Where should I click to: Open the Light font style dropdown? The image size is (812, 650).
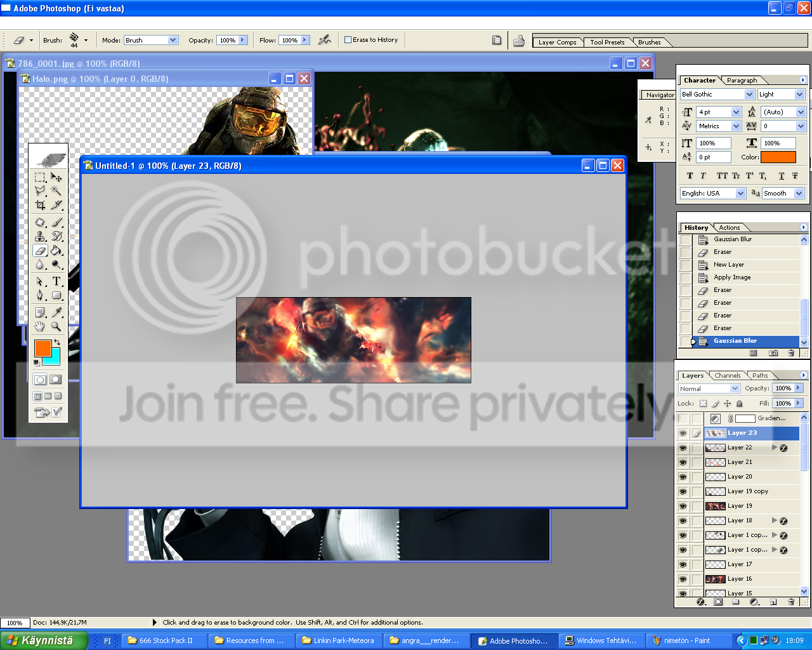[799, 95]
